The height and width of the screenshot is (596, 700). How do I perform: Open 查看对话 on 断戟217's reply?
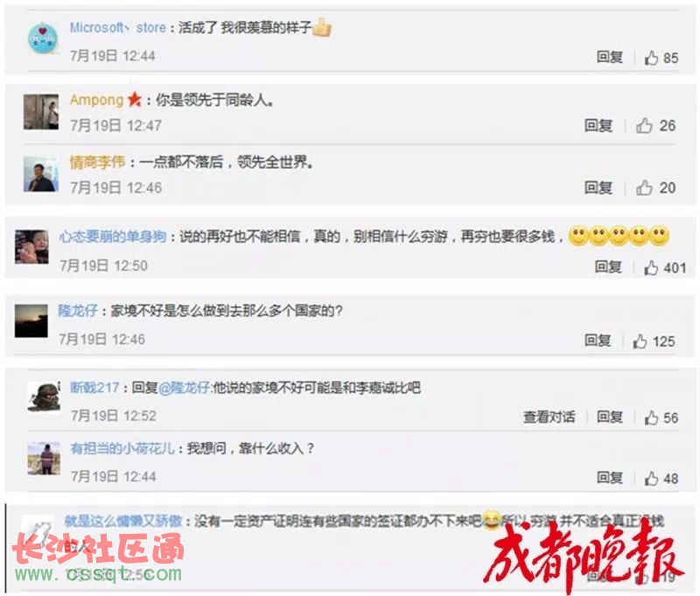pos(549,417)
